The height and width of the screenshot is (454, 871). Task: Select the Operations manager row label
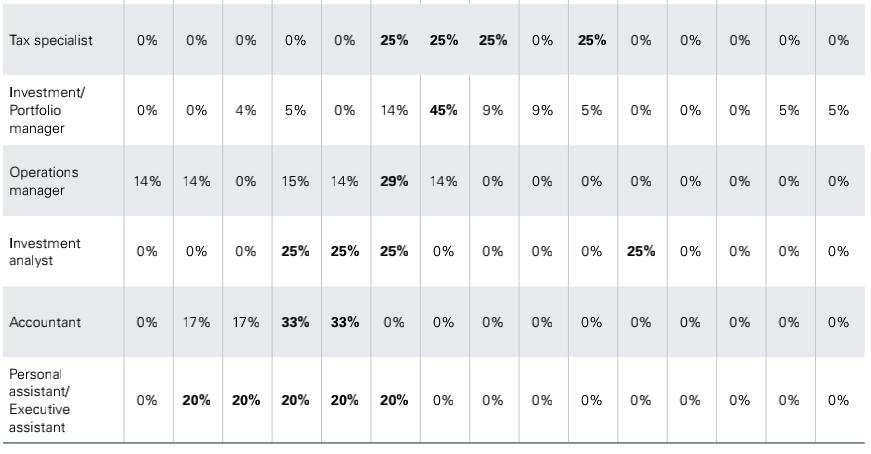44,181
